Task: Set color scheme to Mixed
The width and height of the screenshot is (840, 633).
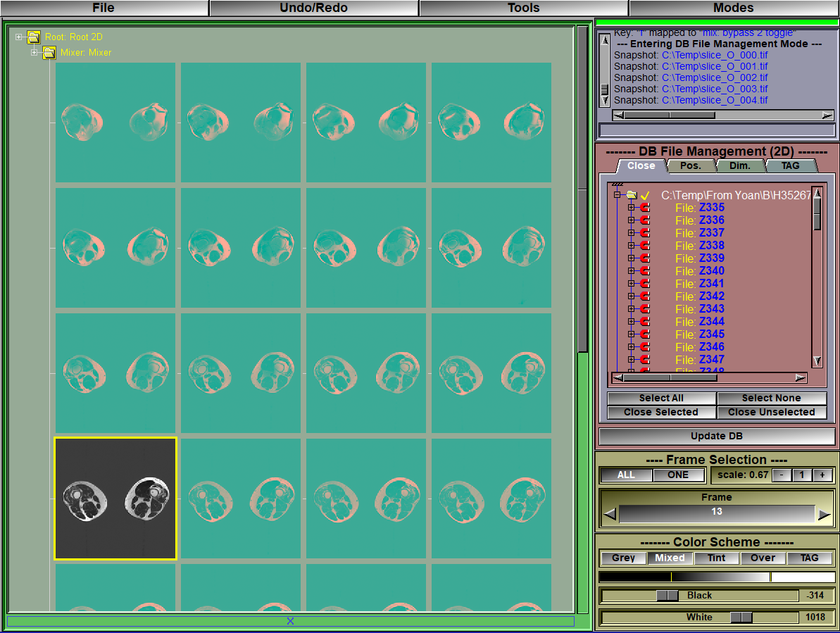Action: [670, 558]
